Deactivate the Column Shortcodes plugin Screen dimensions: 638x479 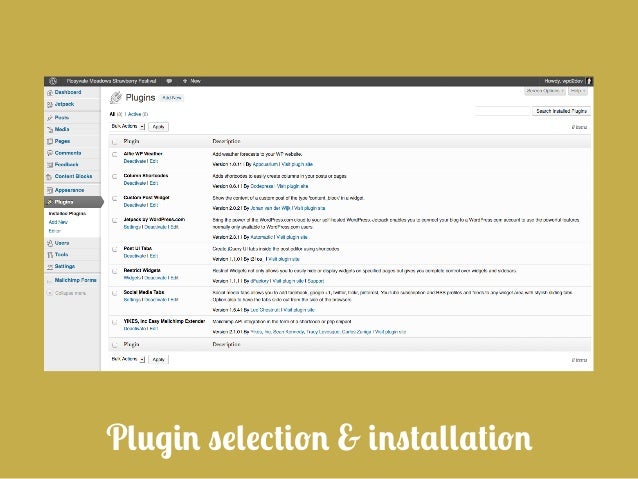click(x=135, y=184)
